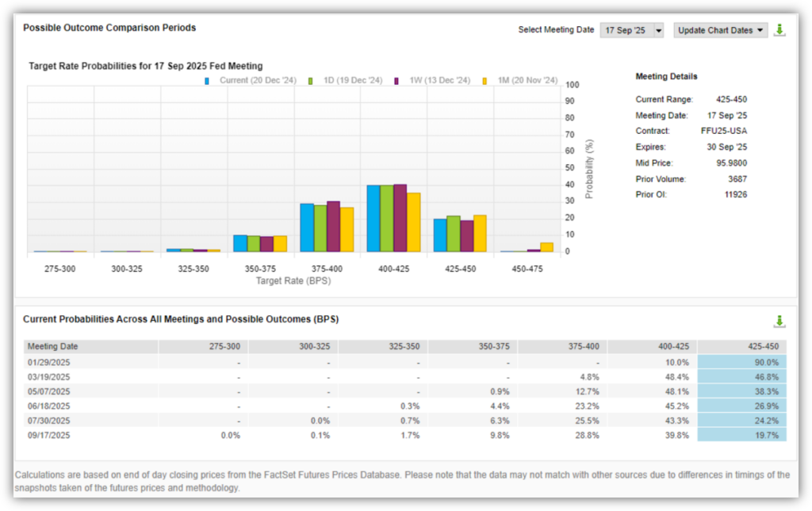
Task: Click the 325-350 table column header
Action: 383,346
